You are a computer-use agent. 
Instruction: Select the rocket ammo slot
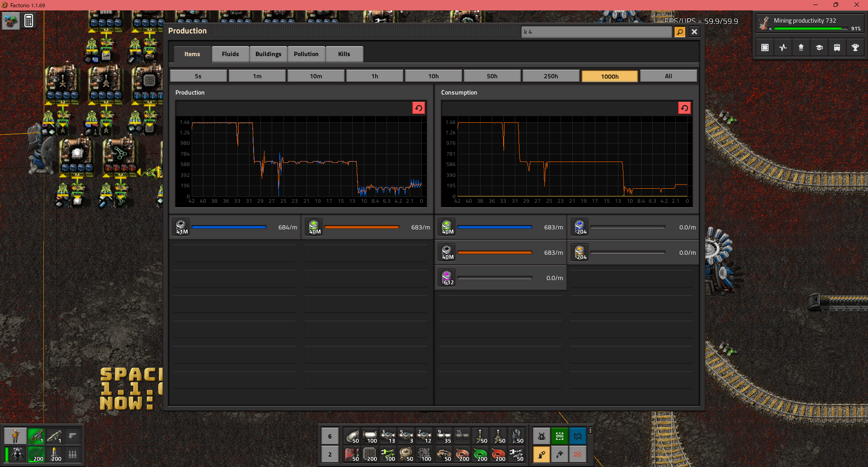[54, 454]
